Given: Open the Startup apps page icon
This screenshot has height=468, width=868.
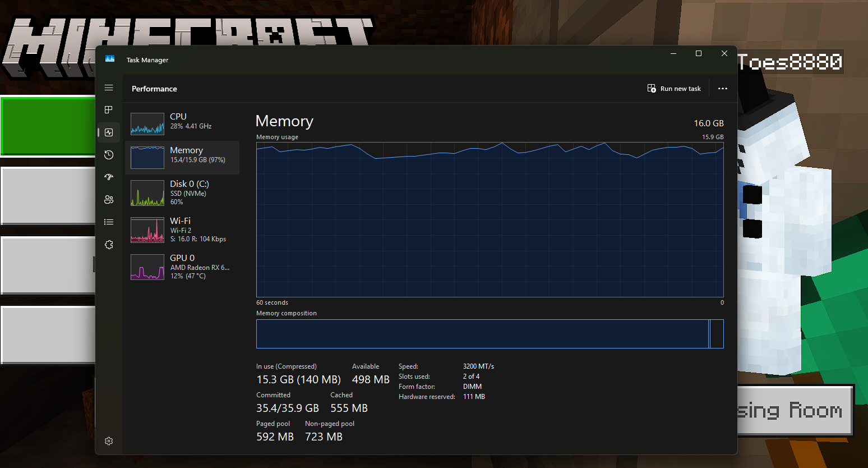Looking at the screenshot, I should pos(109,177).
